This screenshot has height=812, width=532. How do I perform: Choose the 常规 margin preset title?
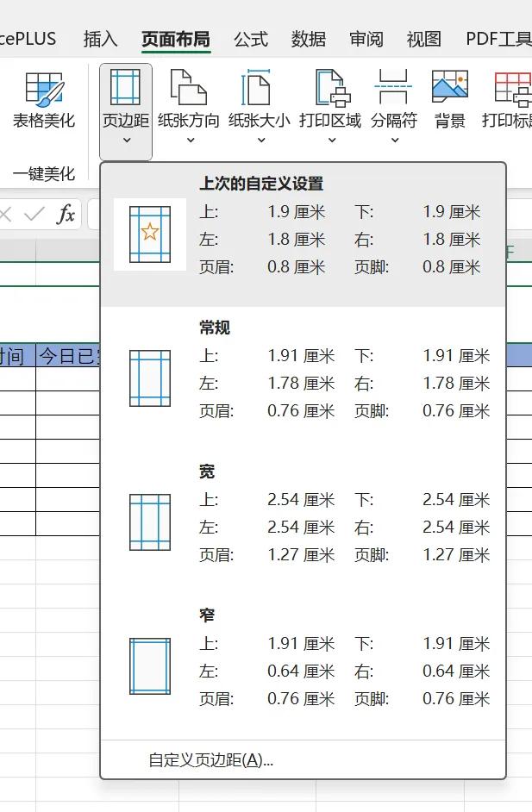215,328
